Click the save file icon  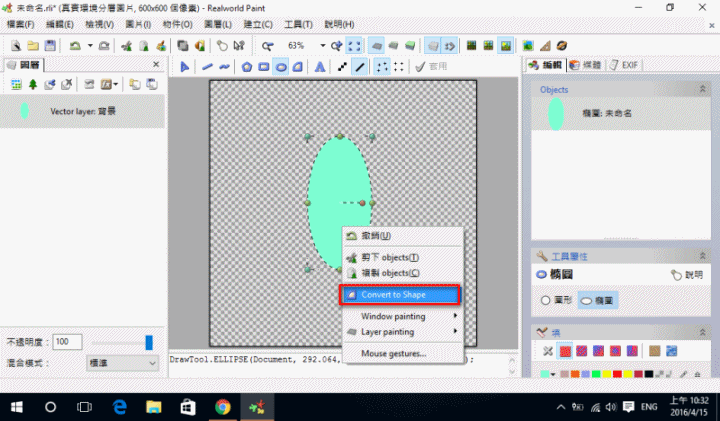click(48, 45)
